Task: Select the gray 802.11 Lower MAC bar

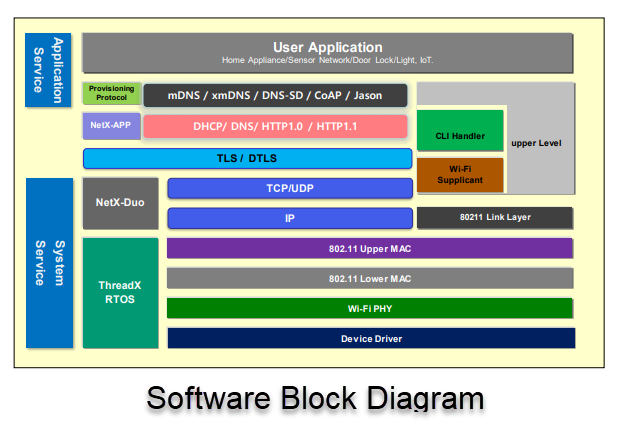Action: click(370, 278)
